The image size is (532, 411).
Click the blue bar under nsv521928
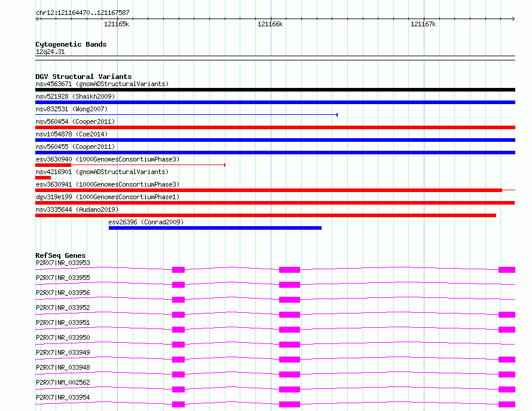(x=275, y=102)
